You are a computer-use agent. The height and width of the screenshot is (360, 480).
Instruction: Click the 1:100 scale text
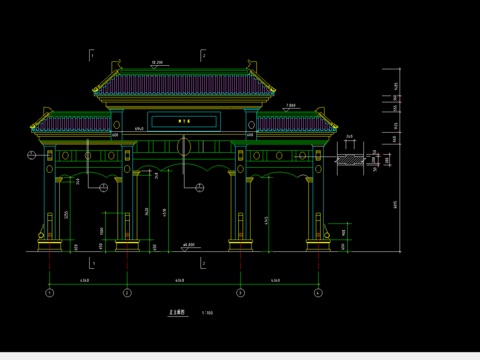207,313
